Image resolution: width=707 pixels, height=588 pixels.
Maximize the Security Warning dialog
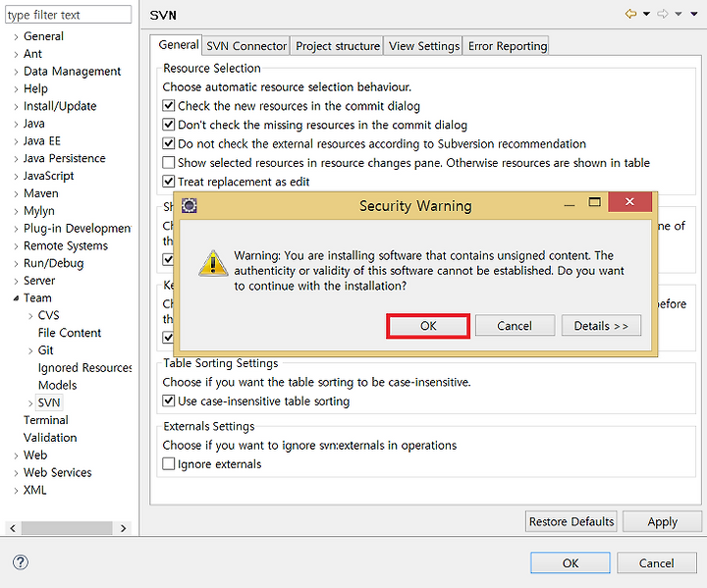point(595,202)
